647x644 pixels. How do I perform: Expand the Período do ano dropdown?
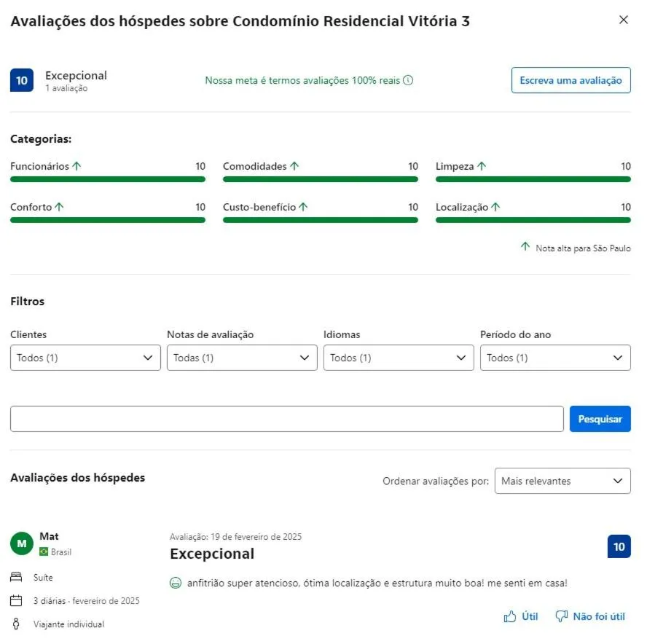pyautogui.click(x=555, y=358)
